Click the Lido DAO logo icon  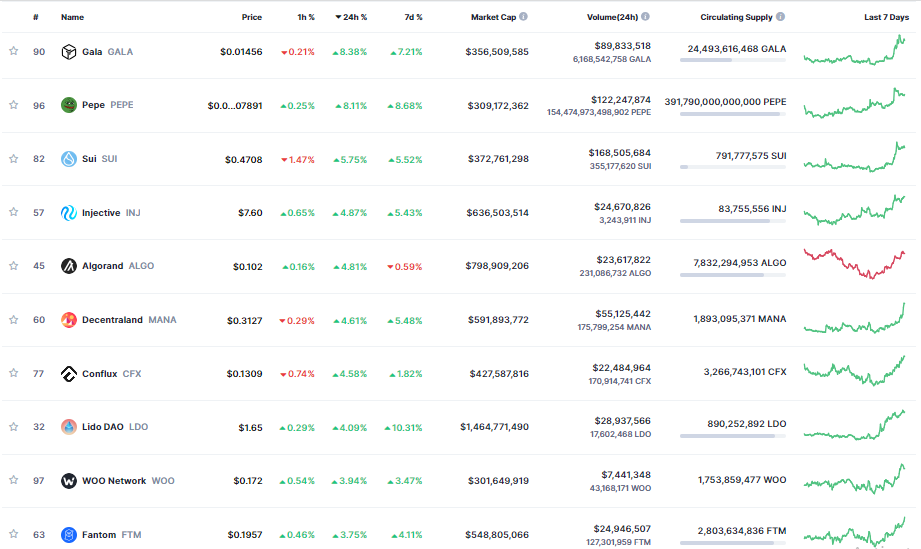point(69,427)
